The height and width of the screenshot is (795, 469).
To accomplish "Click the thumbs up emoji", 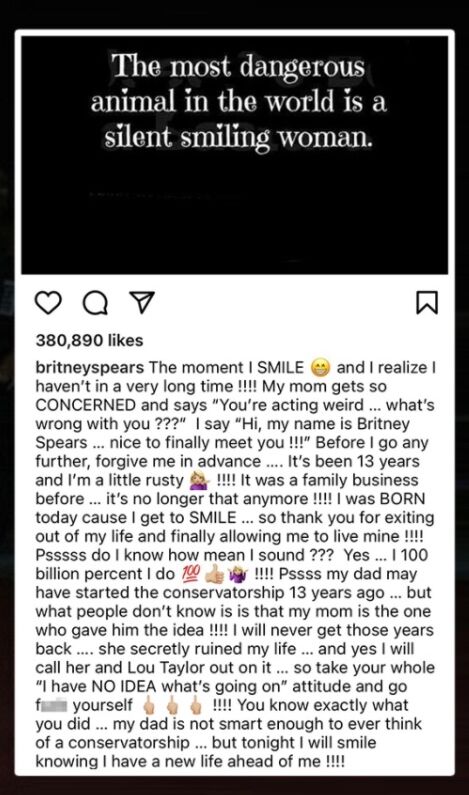I will coord(214,574).
